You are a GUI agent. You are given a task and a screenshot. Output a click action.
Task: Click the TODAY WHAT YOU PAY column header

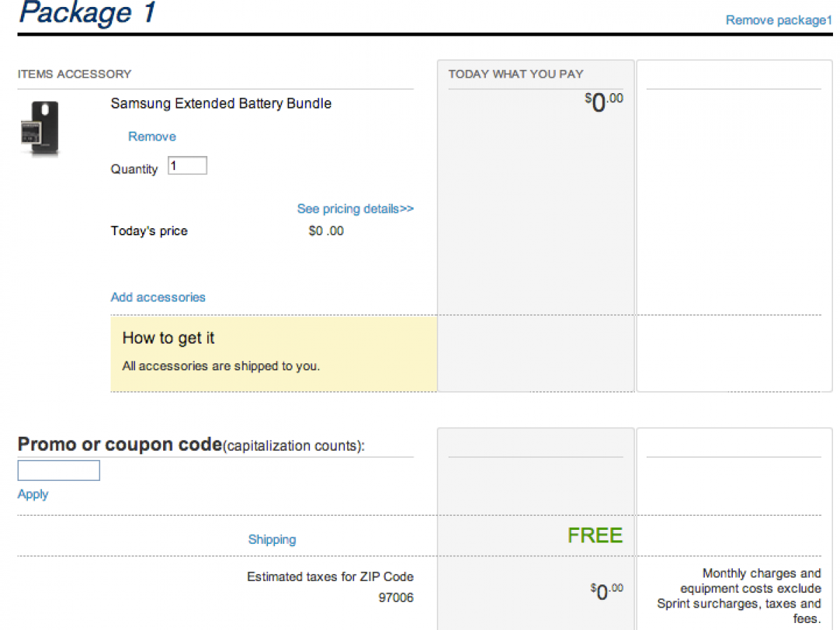coord(515,74)
